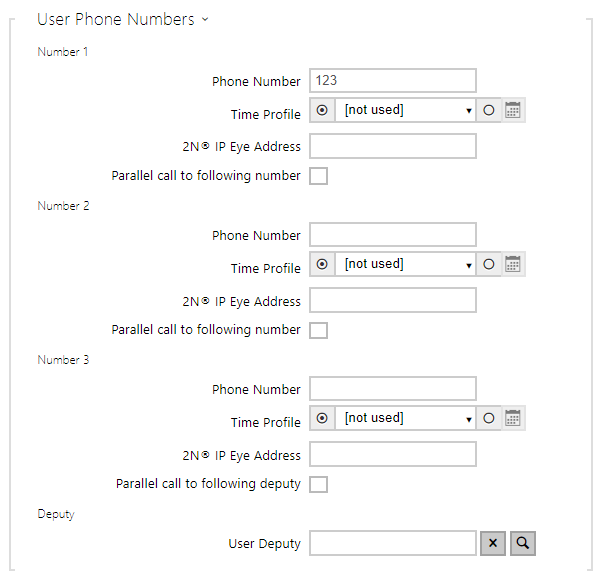The width and height of the screenshot is (599, 581).
Task: Click the Number 1 Phone Number field containing 123
Action: coord(393,81)
